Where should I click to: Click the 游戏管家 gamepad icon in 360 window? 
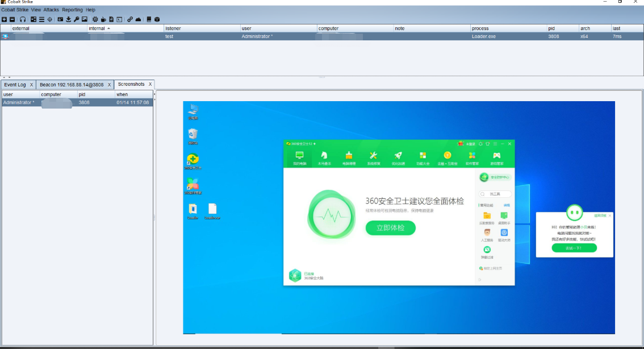[496, 157]
